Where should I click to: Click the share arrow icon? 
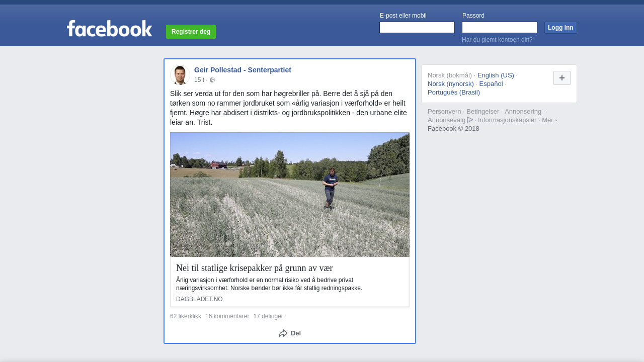coord(283,333)
